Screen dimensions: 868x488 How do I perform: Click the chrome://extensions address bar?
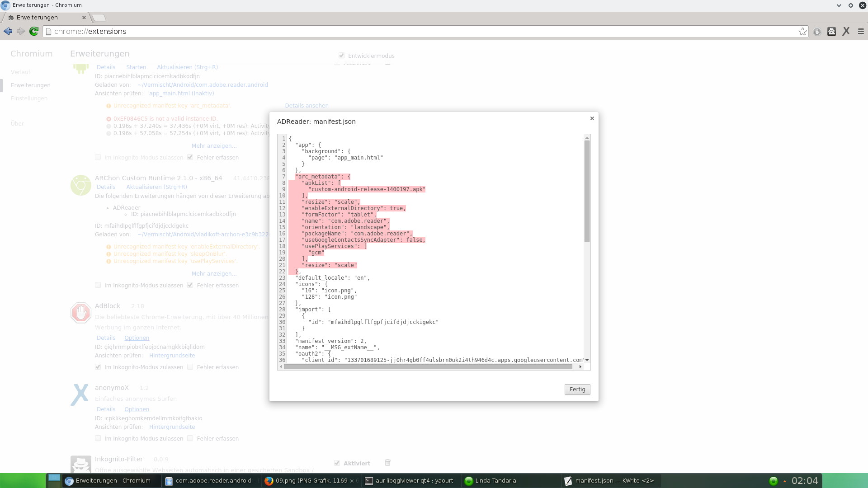(x=425, y=31)
